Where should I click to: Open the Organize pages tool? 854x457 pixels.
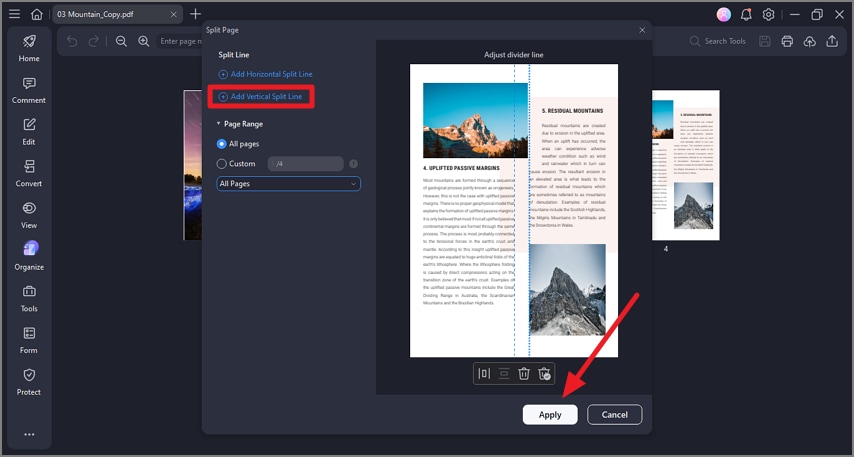coord(29,257)
